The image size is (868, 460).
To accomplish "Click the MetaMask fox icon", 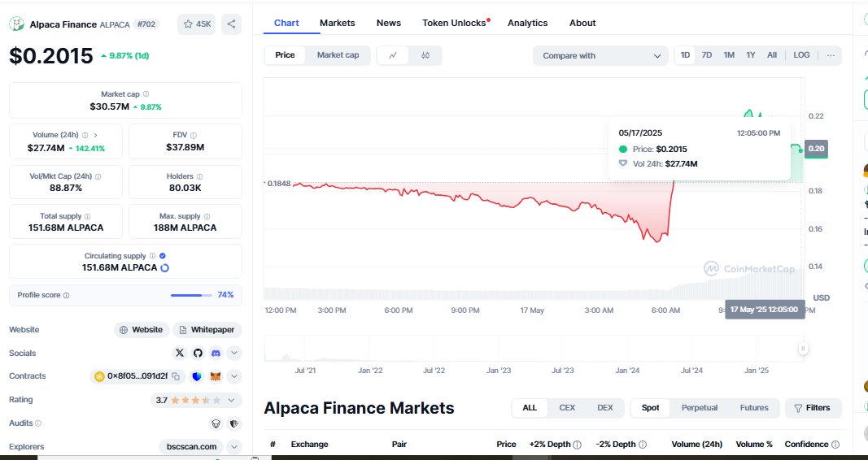I will click(x=216, y=376).
